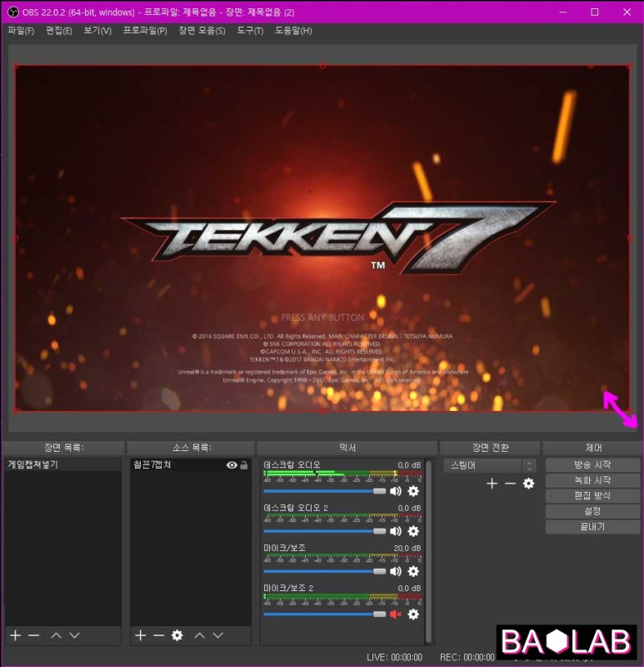Screen dimensions: 644x667
Task: Move the source up in the list
Action: click(x=200, y=635)
